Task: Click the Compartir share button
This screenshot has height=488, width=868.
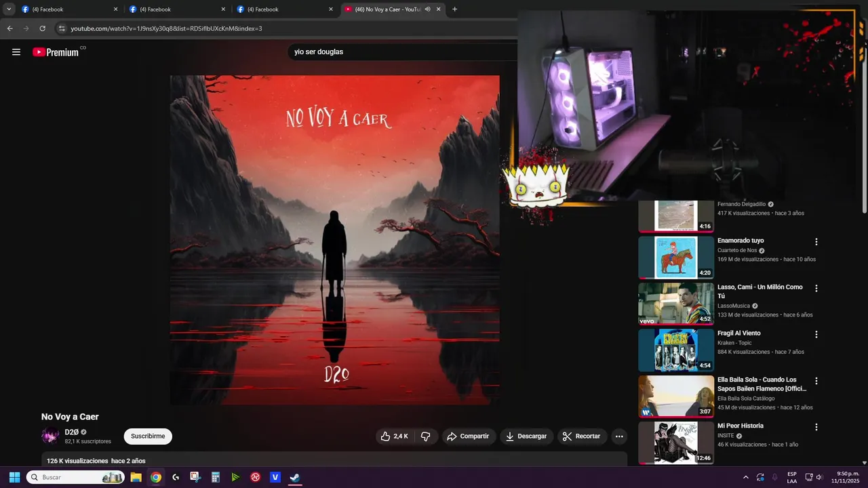Action: point(468,436)
